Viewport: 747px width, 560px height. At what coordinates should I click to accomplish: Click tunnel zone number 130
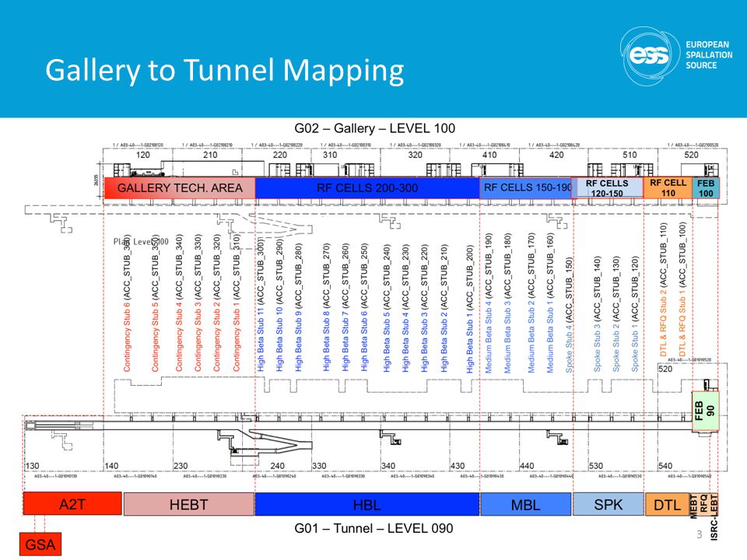(x=33, y=466)
